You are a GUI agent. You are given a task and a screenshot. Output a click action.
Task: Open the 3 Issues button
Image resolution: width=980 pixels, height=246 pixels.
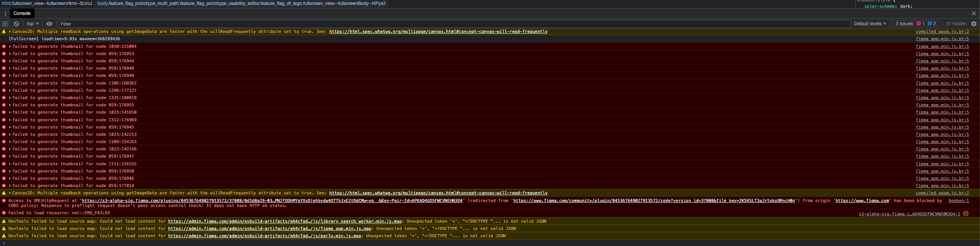click(916, 24)
